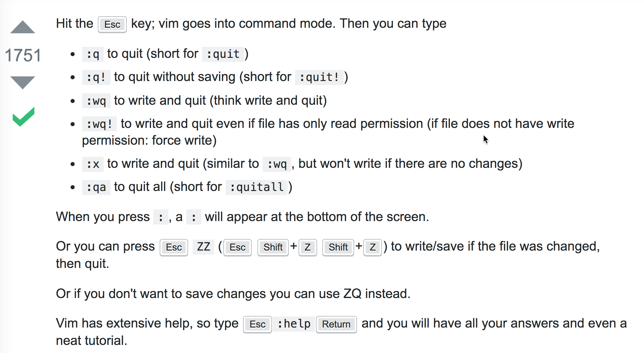
Task: Click the :qa code snippet
Action: (96, 187)
